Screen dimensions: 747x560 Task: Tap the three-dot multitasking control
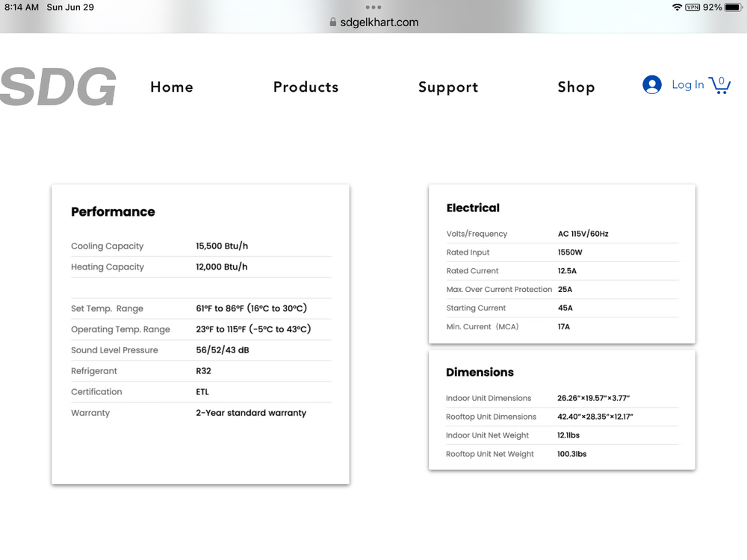tap(373, 7)
